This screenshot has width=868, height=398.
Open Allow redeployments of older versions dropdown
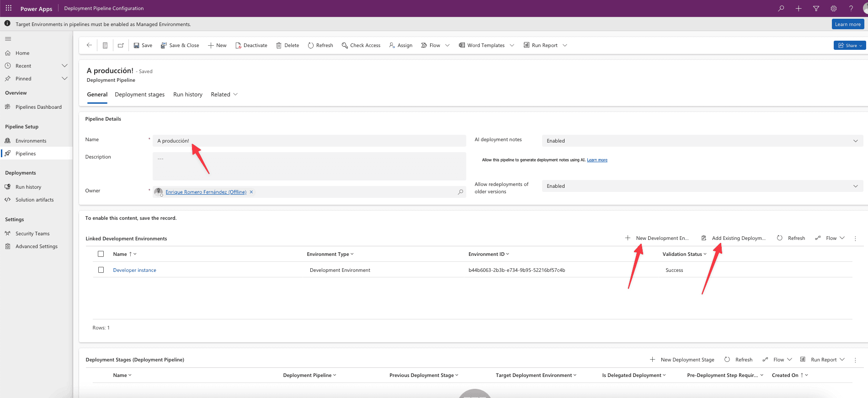coord(703,186)
